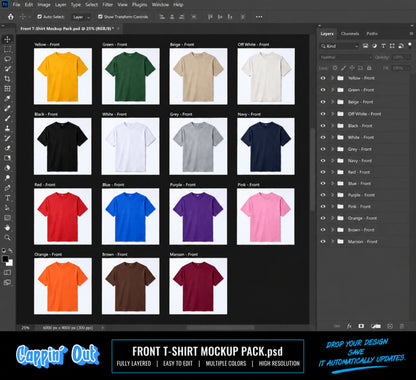Hide the Green - Front layer group
Viewport: 416px width, 380px height.
tap(323, 90)
